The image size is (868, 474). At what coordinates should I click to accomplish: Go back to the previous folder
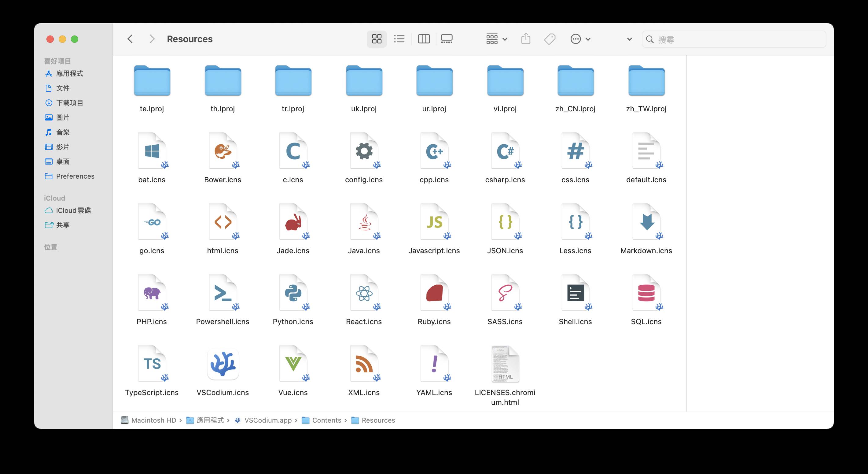coord(130,39)
